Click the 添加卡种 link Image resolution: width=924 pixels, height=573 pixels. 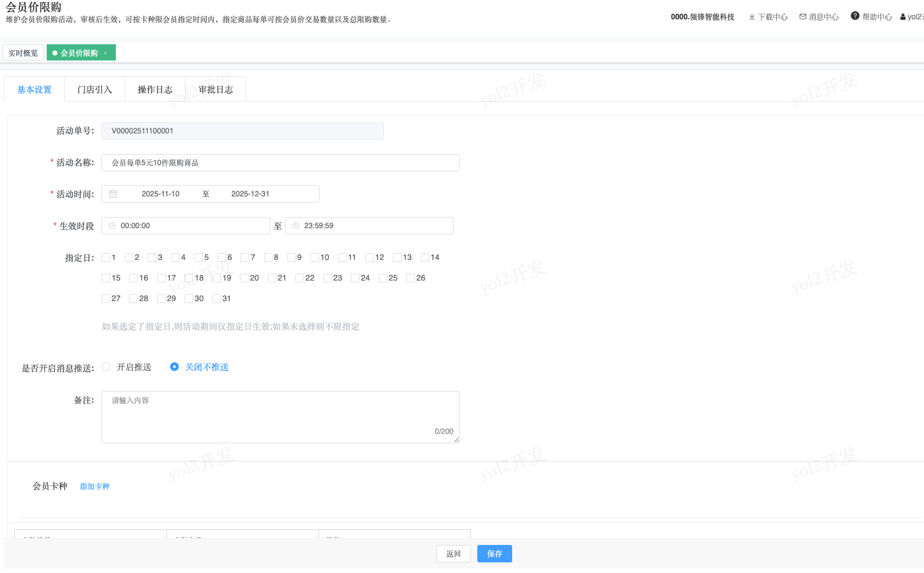[95, 486]
